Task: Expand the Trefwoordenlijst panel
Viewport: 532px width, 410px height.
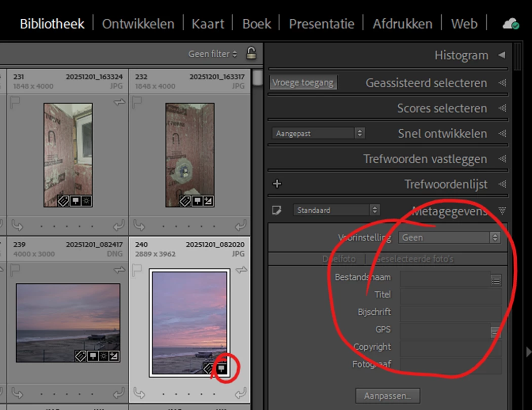Action: click(x=503, y=184)
